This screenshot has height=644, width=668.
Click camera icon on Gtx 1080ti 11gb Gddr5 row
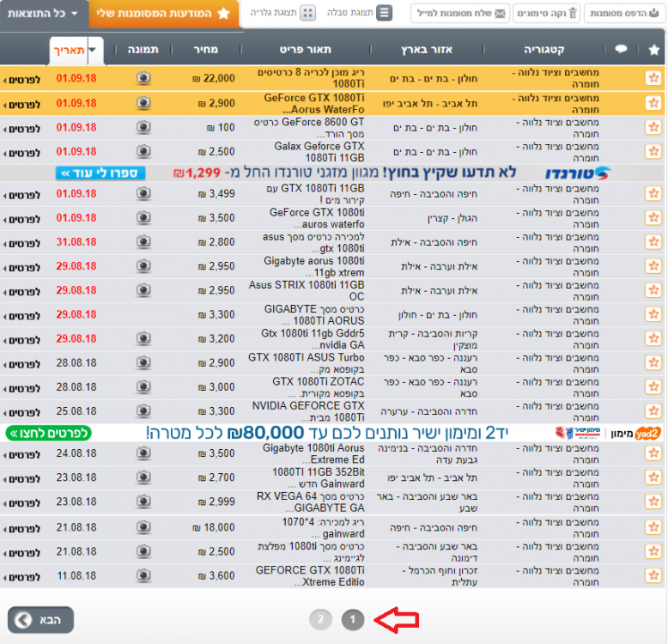[143, 338]
